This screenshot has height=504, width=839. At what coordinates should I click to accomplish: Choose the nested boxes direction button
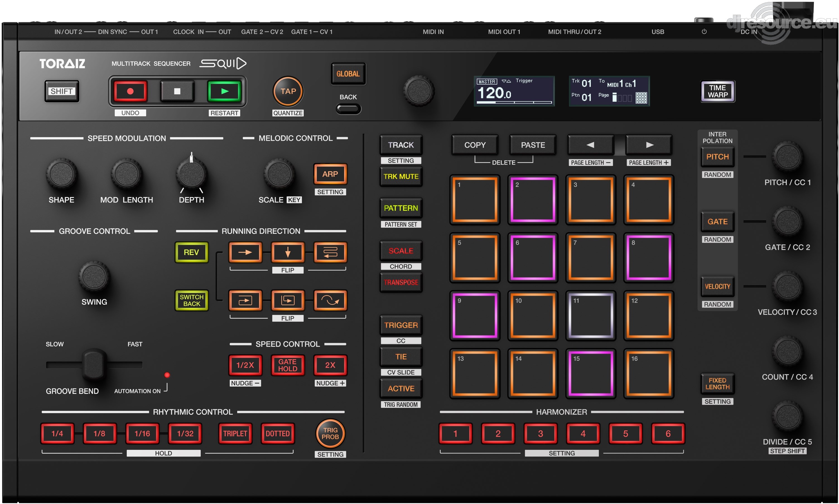(288, 300)
